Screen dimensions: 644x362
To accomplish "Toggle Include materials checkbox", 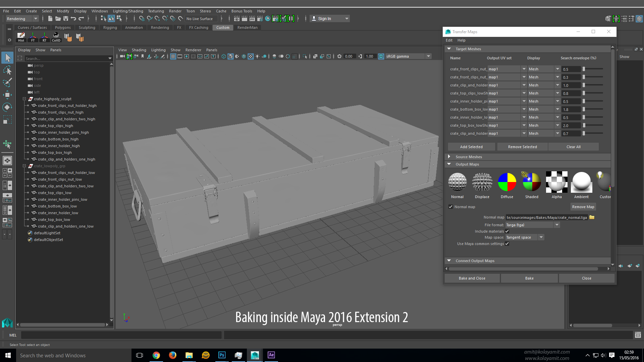I will 507,231.
